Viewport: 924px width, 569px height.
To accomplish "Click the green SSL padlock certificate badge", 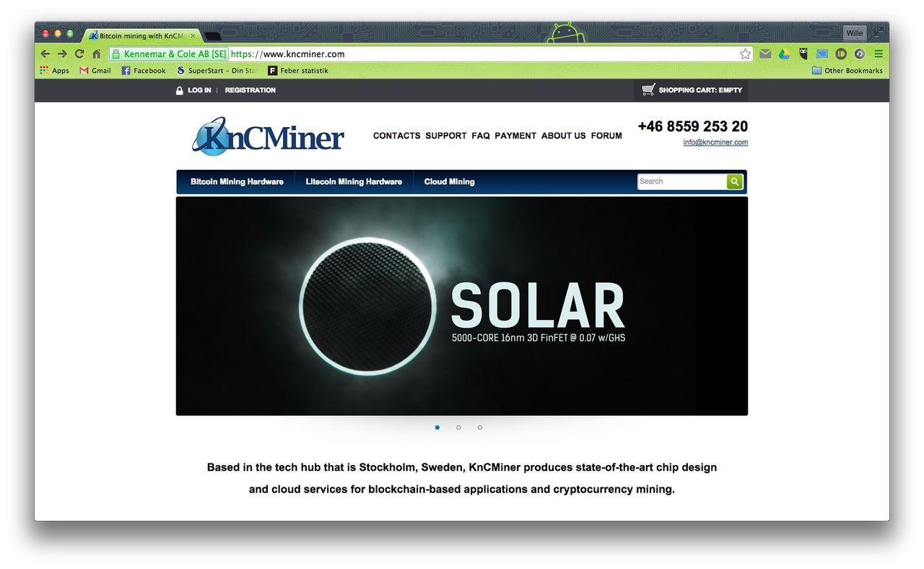I will 169,54.
